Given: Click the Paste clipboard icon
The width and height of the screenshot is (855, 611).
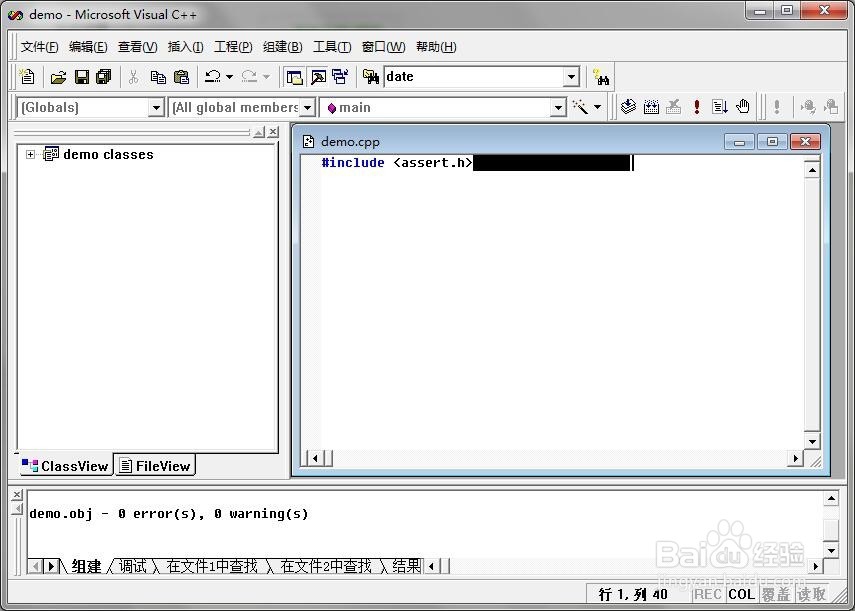Looking at the screenshot, I should [x=181, y=77].
